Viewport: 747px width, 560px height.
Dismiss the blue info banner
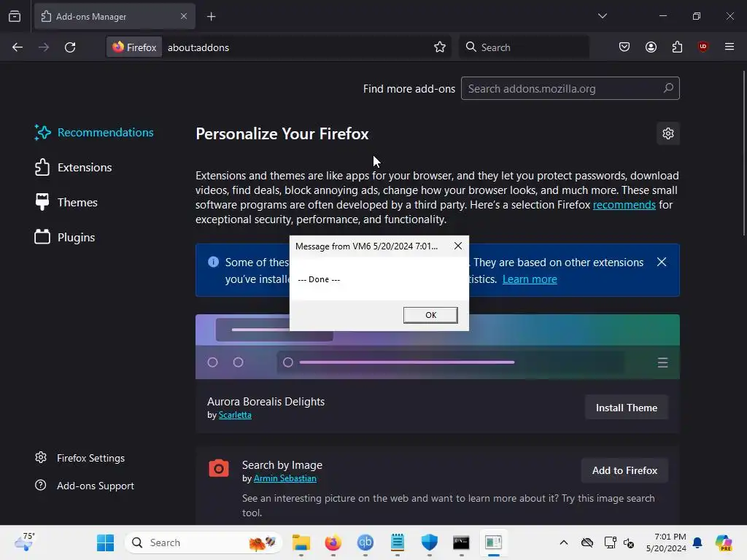(661, 262)
